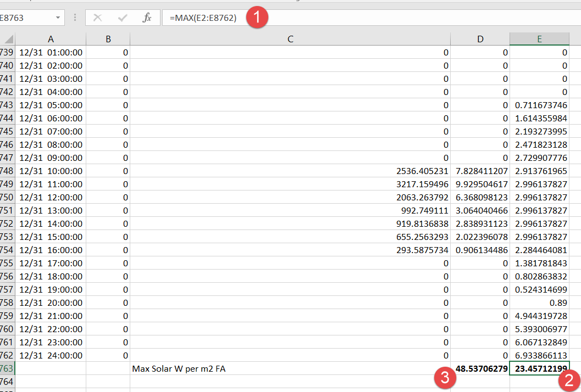Select cell value 2.729907776
The image size is (581, 392).
(541, 158)
